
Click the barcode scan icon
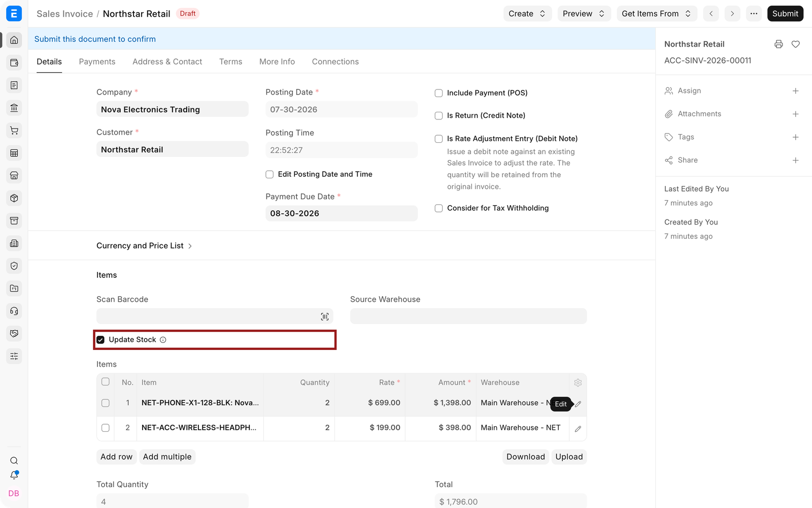325,316
